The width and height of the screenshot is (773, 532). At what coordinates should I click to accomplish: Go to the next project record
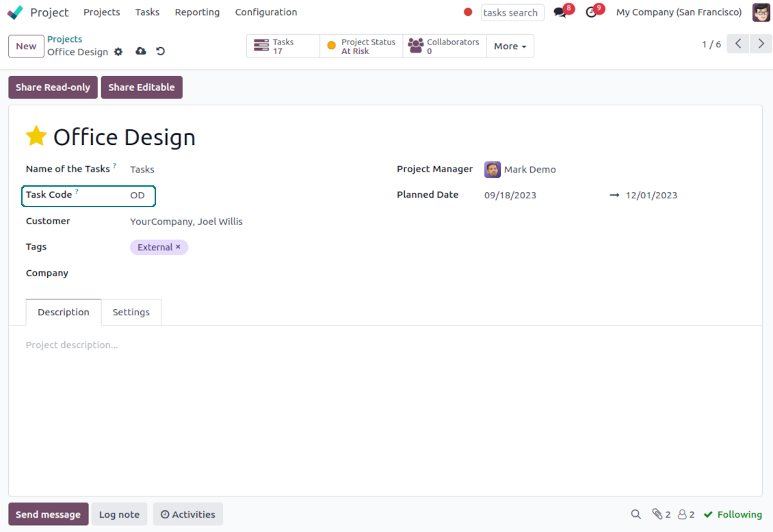(761, 44)
